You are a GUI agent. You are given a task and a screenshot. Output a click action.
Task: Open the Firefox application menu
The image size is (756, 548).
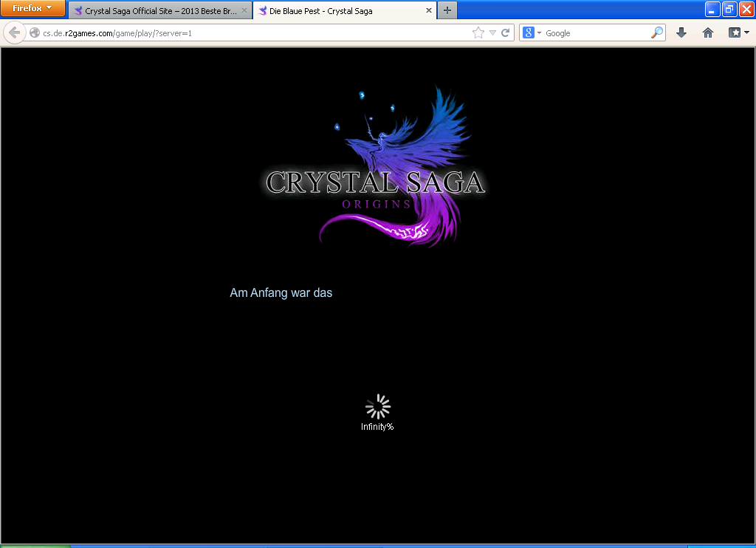(32, 9)
